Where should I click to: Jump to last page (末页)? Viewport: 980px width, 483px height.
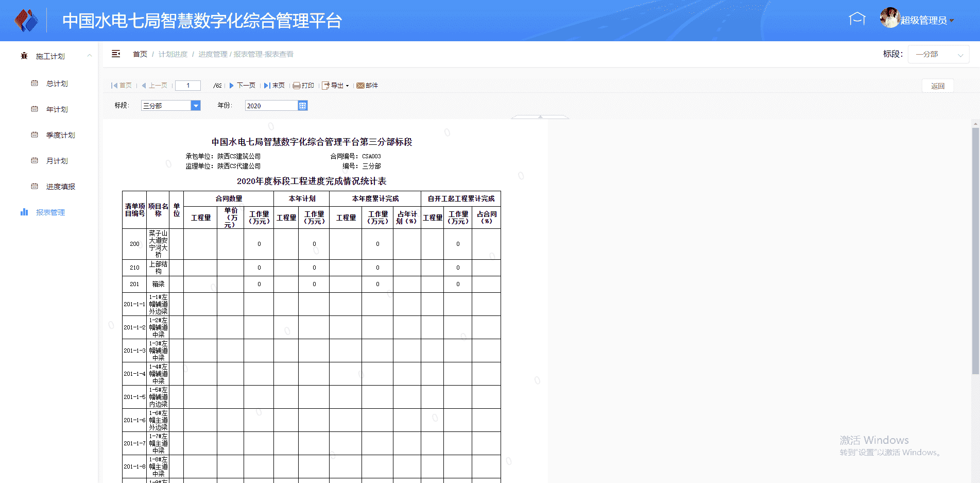point(274,86)
